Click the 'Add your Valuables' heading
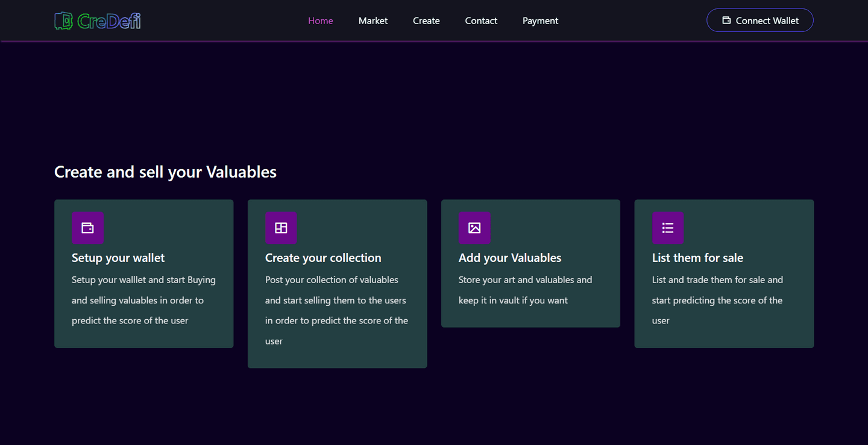The width and height of the screenshot is (868, 445). click(510, 258)
